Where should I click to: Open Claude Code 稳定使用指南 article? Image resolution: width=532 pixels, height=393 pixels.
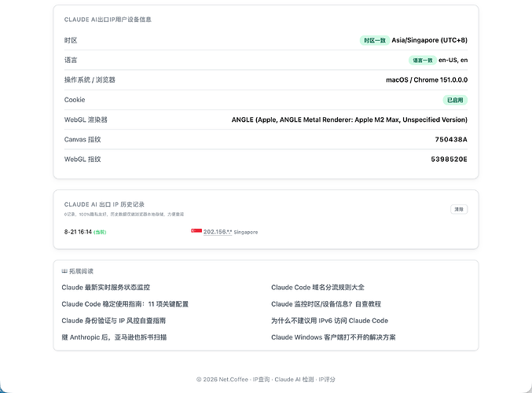pos(125,304)
